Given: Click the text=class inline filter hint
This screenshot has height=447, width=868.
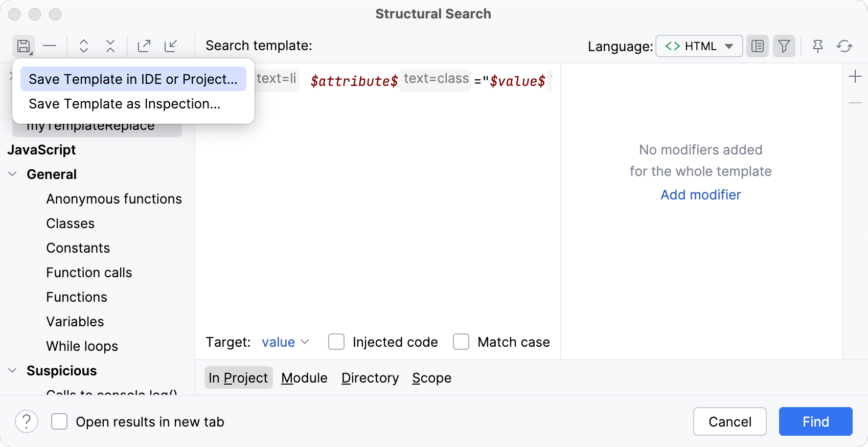Looking at the screenshot, I should pos(436,79).
